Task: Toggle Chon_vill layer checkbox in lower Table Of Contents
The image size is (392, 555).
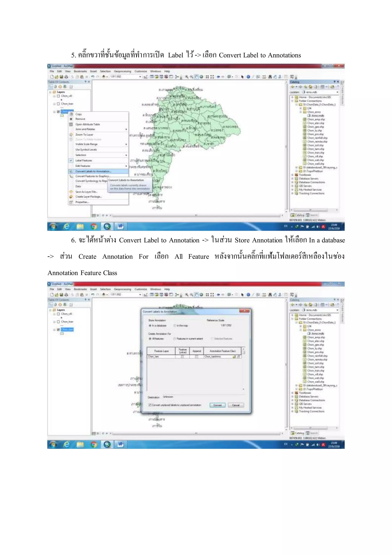Action: 58,314
